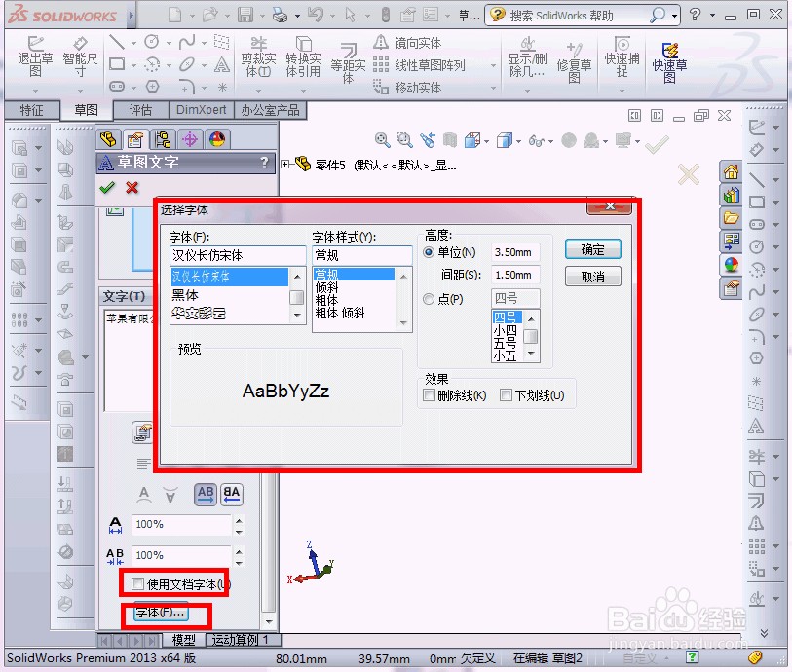Click left-to-right AB text direction icon
Image resolution: width=792 pixels, height=672 pixels.
point(206,495)
